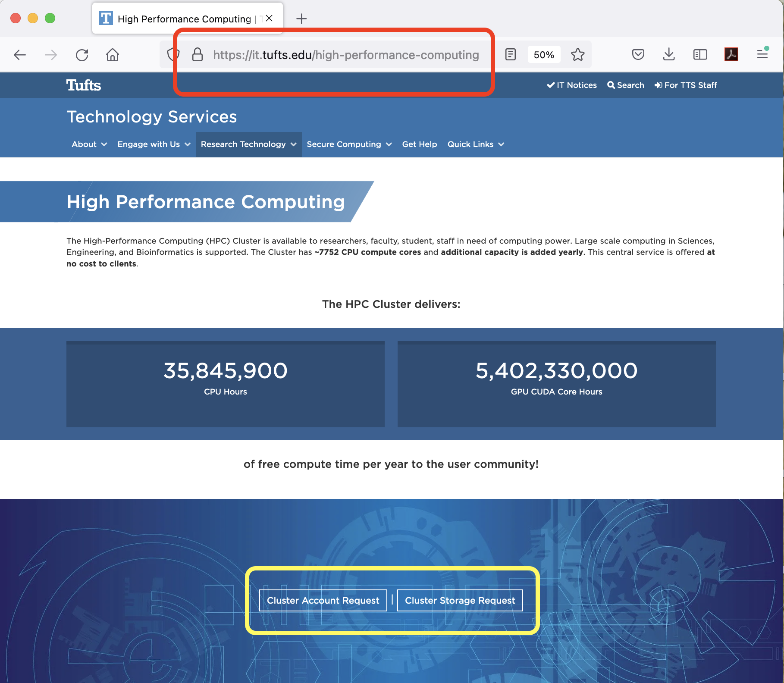This screenshot has height=683, width=784.
Task: Bookmark this page with the star icon
Action: pyautogui.click(x=577, y=54)
